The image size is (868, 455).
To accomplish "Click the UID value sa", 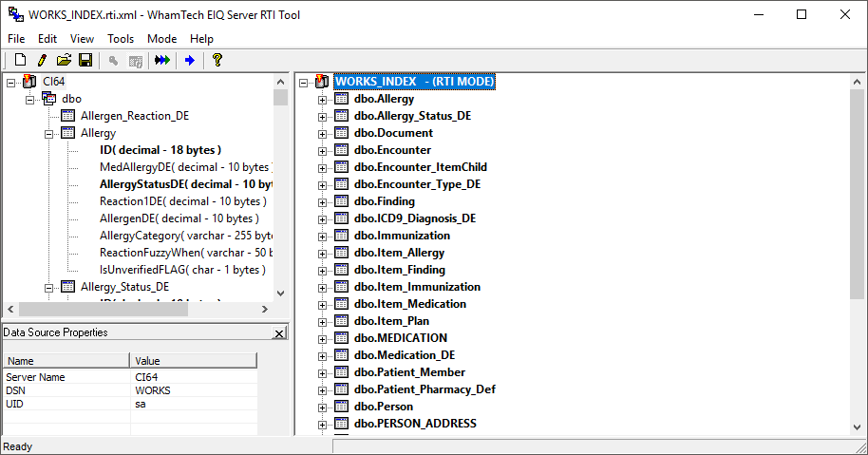I will pyautogui.click(x=141, y=404).
